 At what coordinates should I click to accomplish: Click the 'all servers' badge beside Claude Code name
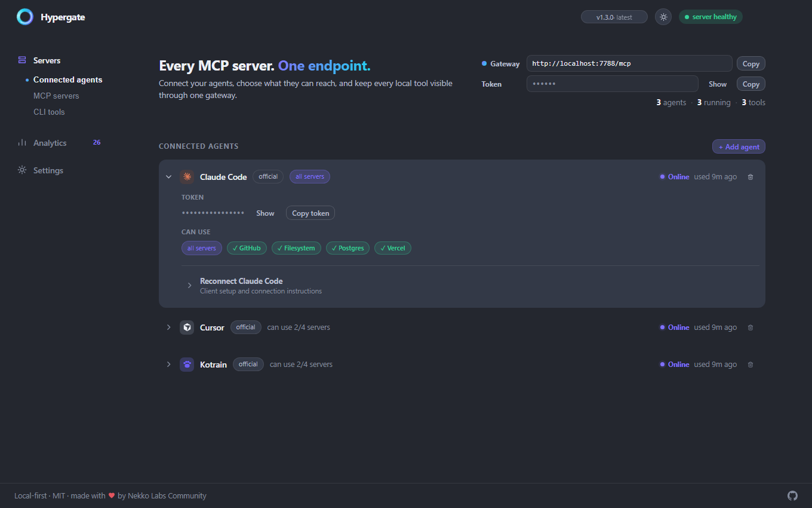(x=310, y=176)
